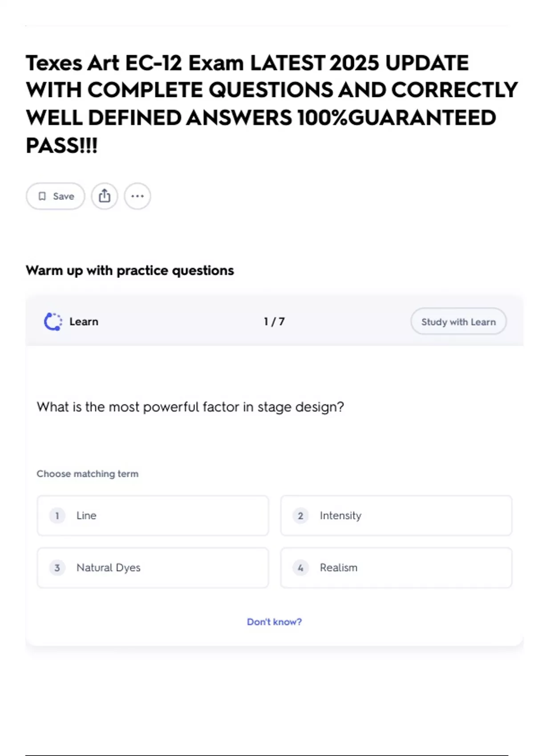Click the number 3 badge icon
534x756 pixels.
tap(57, 567)
